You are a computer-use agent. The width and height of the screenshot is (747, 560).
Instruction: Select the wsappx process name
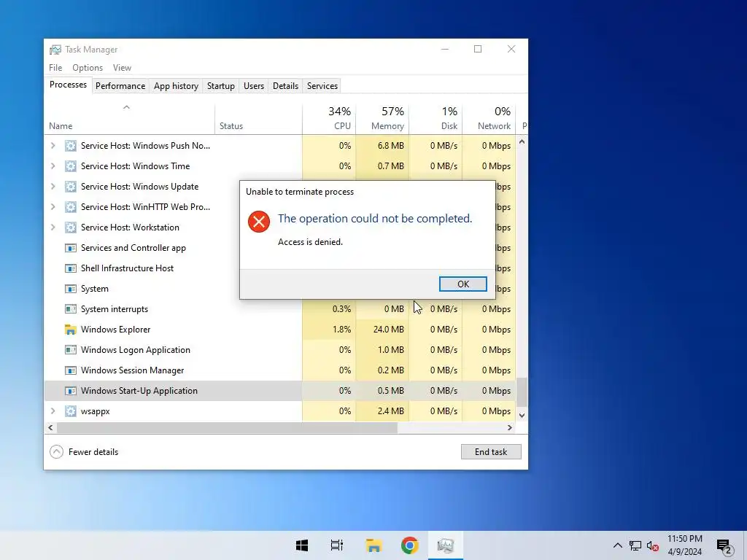coord(96,411)
